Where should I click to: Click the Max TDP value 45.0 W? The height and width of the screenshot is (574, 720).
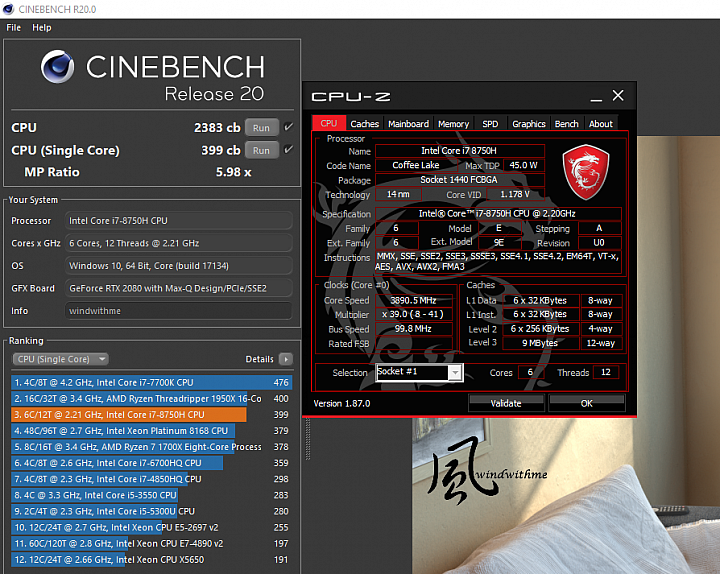(x=523, y=165)
